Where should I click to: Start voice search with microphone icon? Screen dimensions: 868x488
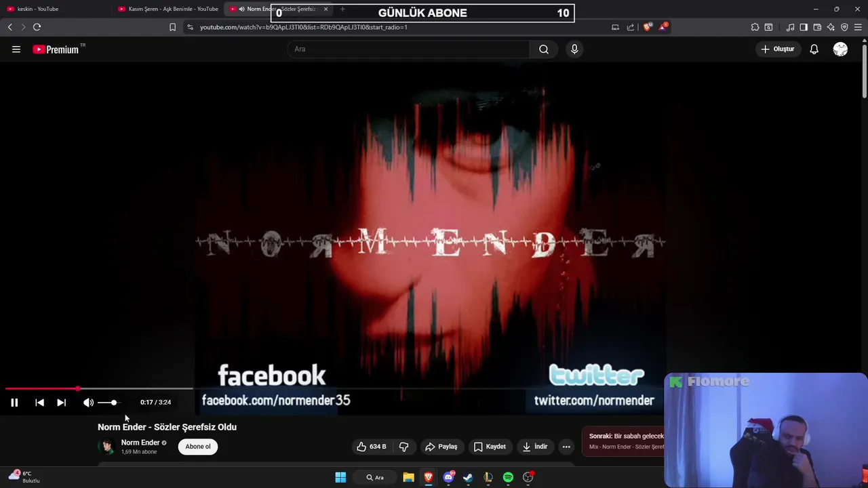pos(574,49)
